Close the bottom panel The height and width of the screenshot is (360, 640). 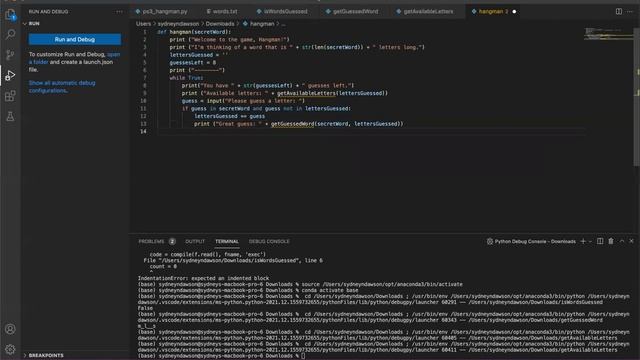[x=631, y=241]
